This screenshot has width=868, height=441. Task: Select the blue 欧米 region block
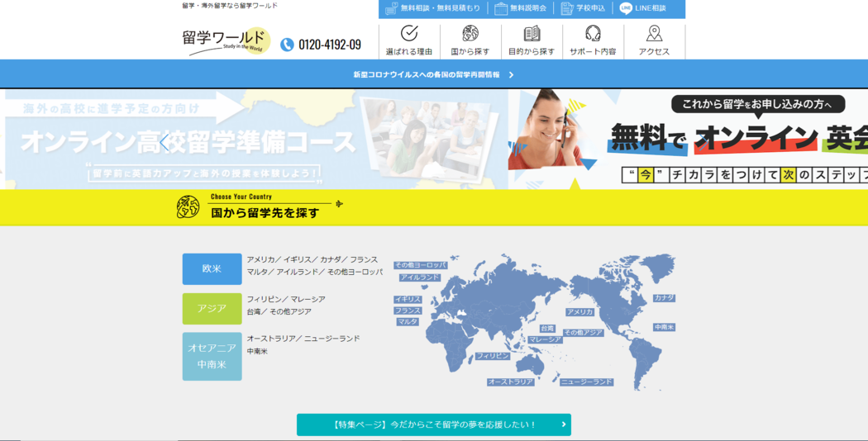click(212, 269)
